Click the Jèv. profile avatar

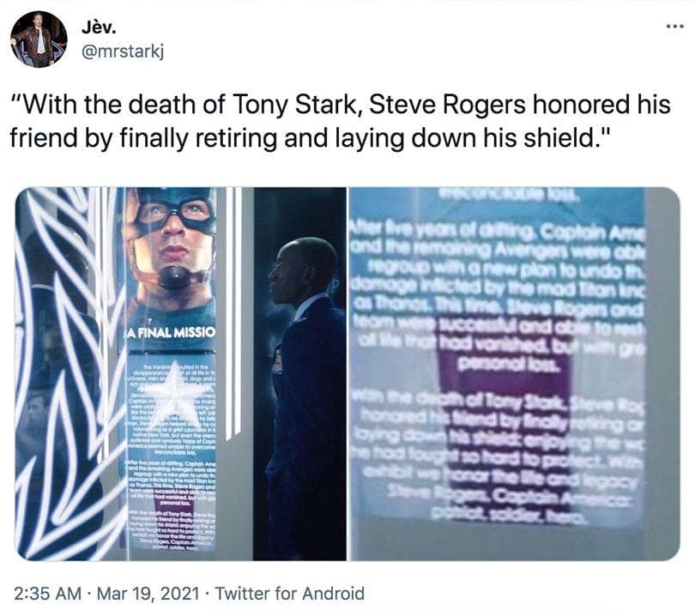[x=39, y=39]
